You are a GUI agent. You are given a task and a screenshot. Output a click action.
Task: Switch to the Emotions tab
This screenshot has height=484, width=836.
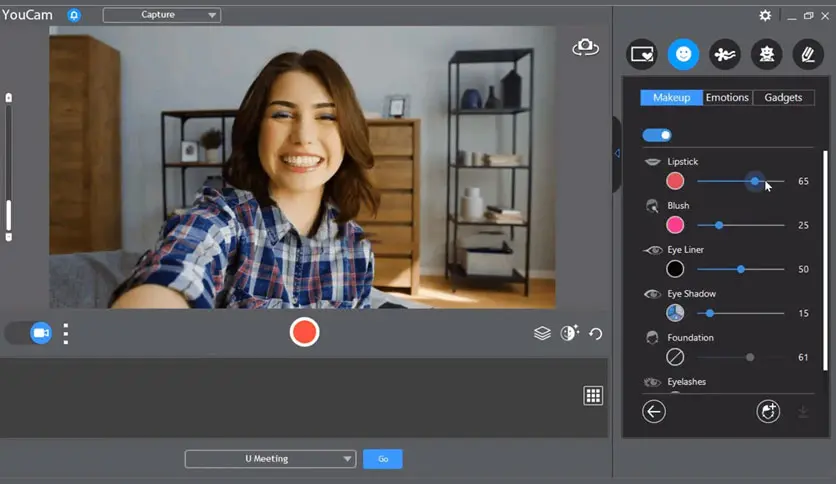(x=727, y=98)
